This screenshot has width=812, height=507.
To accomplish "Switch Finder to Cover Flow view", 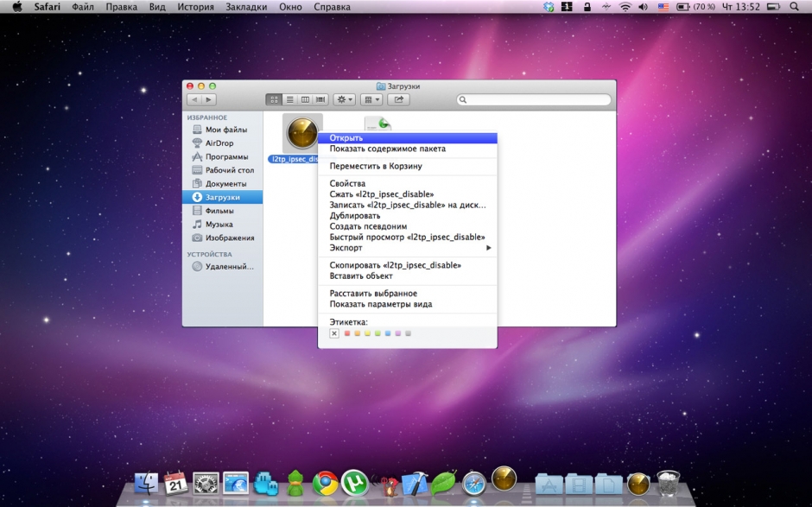I will point(321,99).
